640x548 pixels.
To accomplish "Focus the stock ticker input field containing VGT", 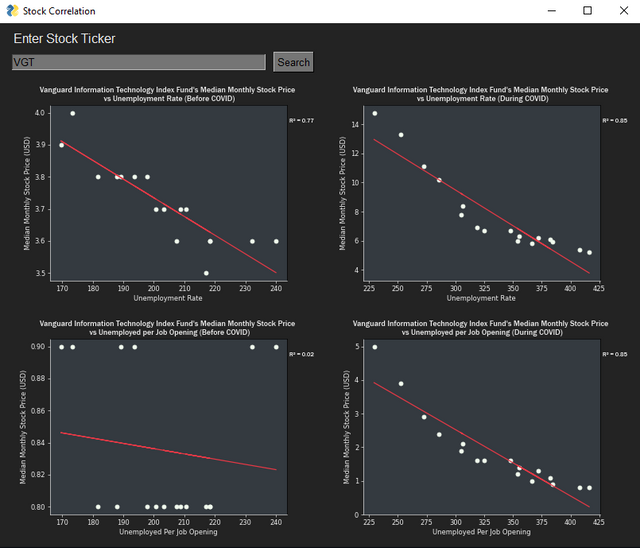I will pos(139,62).
